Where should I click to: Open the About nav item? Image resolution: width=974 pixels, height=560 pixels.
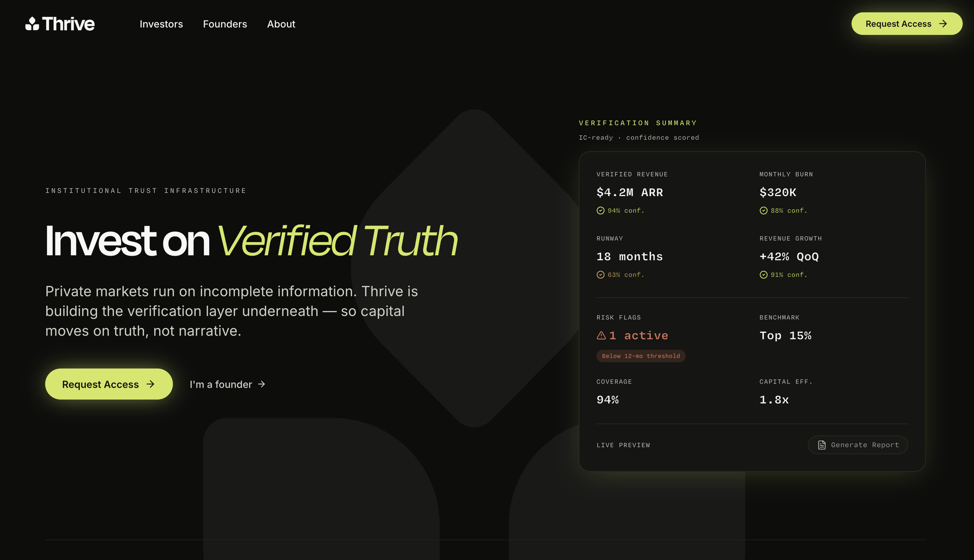[281, 24]
